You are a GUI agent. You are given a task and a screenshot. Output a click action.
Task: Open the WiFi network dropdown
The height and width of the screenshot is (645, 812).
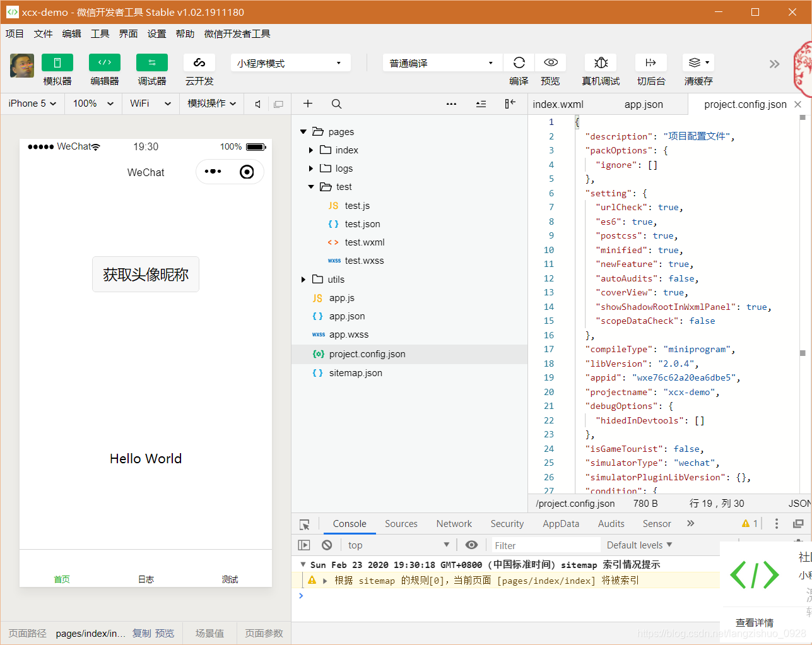click(x=151, y=104)
